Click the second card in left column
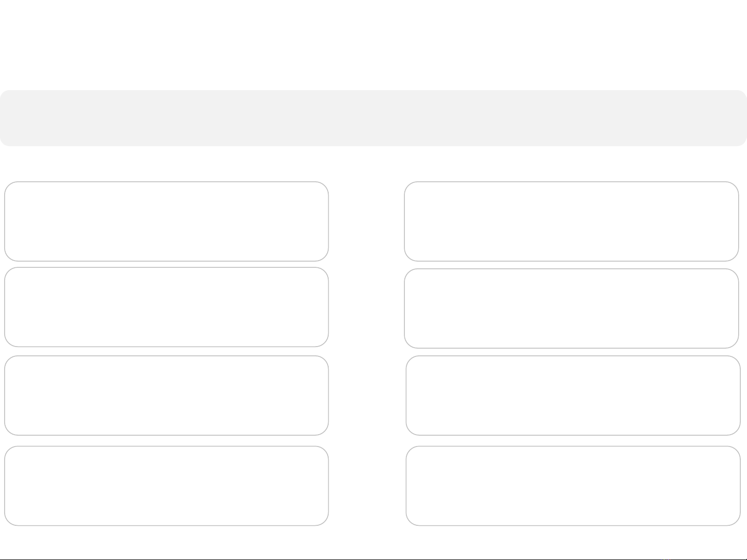Screen dimensions: 747x560 tap(166, 307)
